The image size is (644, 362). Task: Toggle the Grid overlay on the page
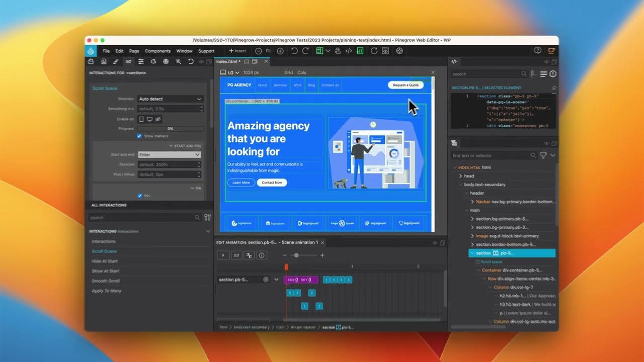point(288,72)
